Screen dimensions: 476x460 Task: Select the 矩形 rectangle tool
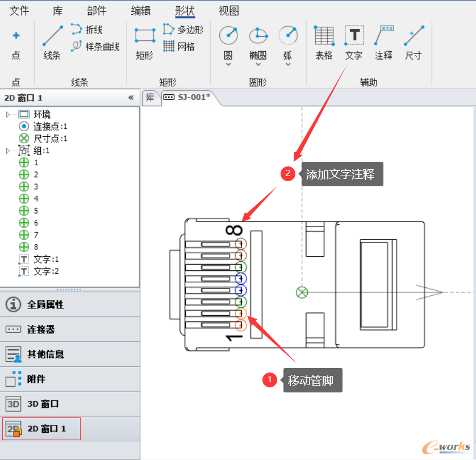coord(145,43)
